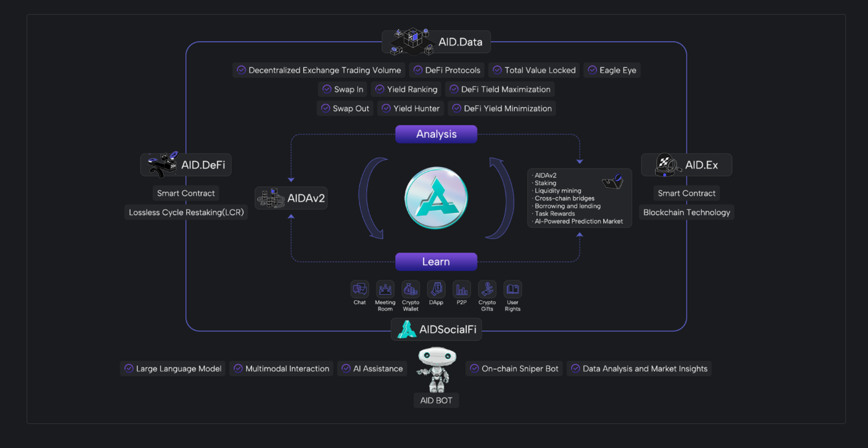
Task: Select the Crypto Wallet icon
Action: [410, 289]
